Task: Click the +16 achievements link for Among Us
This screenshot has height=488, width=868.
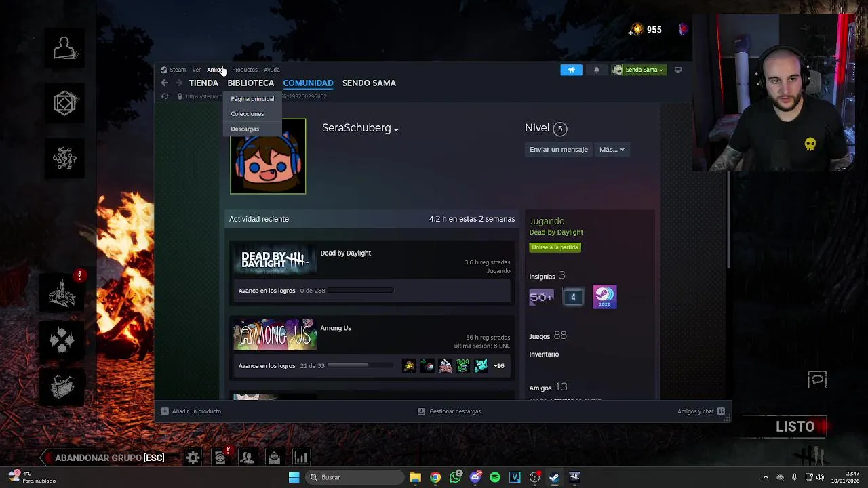Action: click(x=499, y=366)
